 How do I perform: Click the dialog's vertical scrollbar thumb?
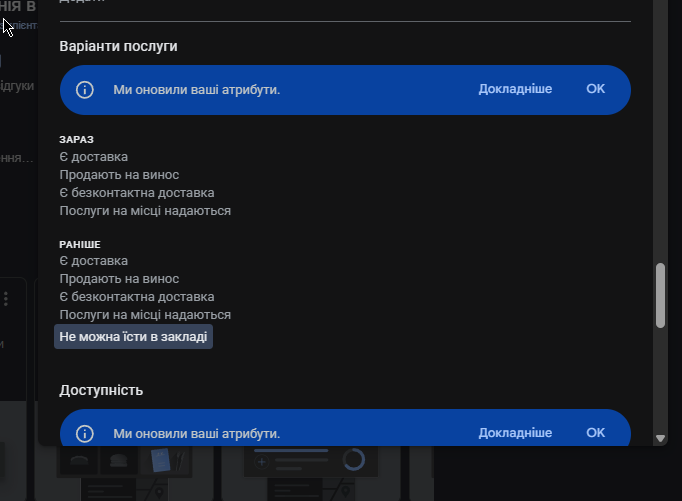[x=660, y=295]
